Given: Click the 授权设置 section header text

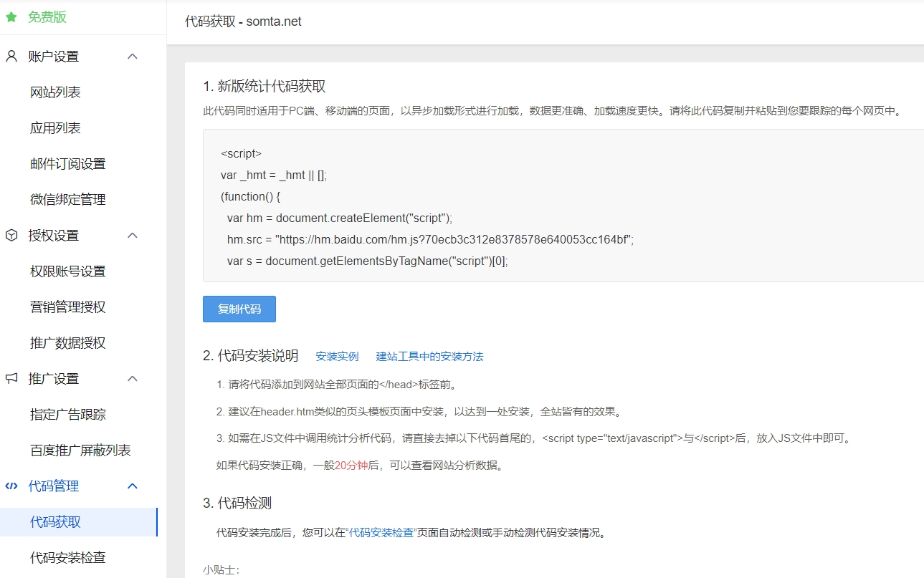Looking at the screenshot, I should 54,236.
